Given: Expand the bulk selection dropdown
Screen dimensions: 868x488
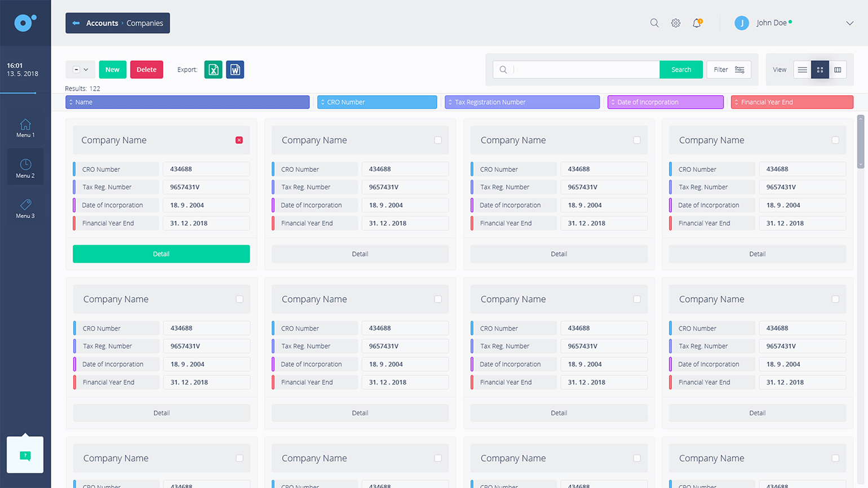Looking at the screenshot, I should pyautogui.click(x=86, y=70).
